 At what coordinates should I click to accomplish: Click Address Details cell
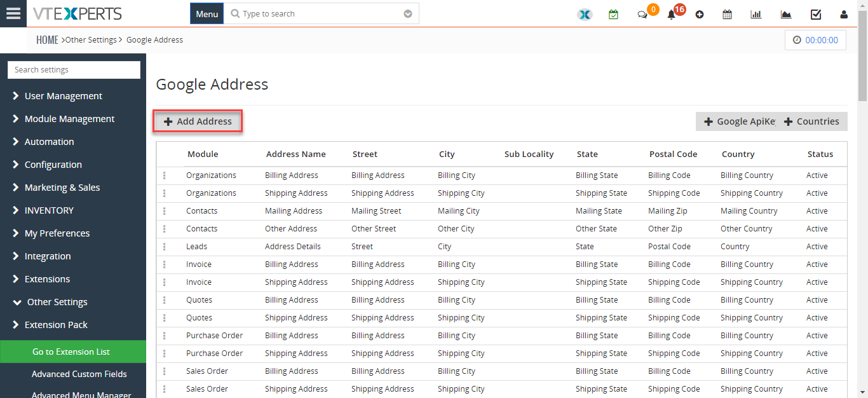point(293,247)
